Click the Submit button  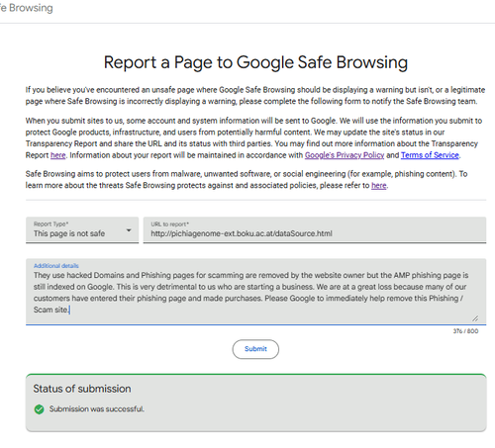pos(255,349)
